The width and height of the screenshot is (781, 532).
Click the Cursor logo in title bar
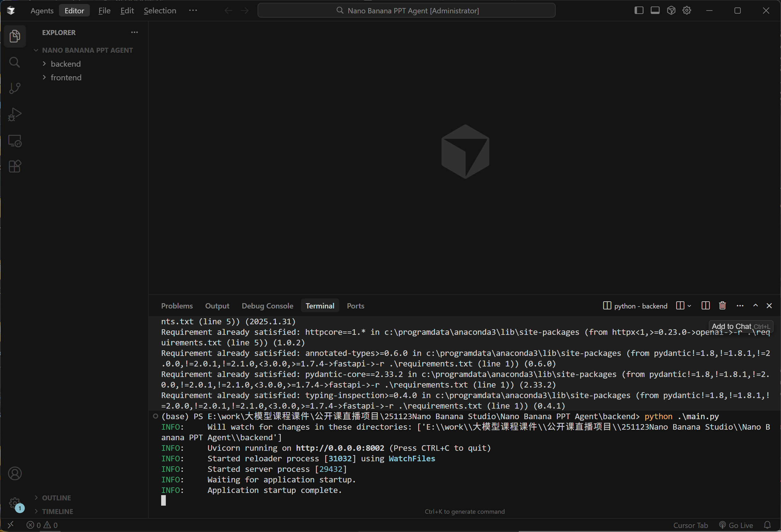tap(11, 11)
